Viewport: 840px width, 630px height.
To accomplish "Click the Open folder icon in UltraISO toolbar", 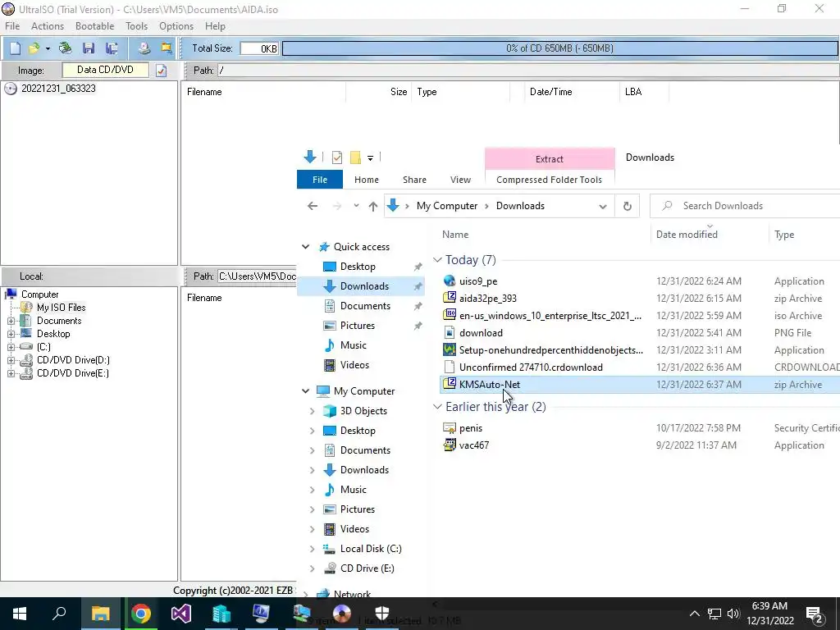I will tap(34, 48).
